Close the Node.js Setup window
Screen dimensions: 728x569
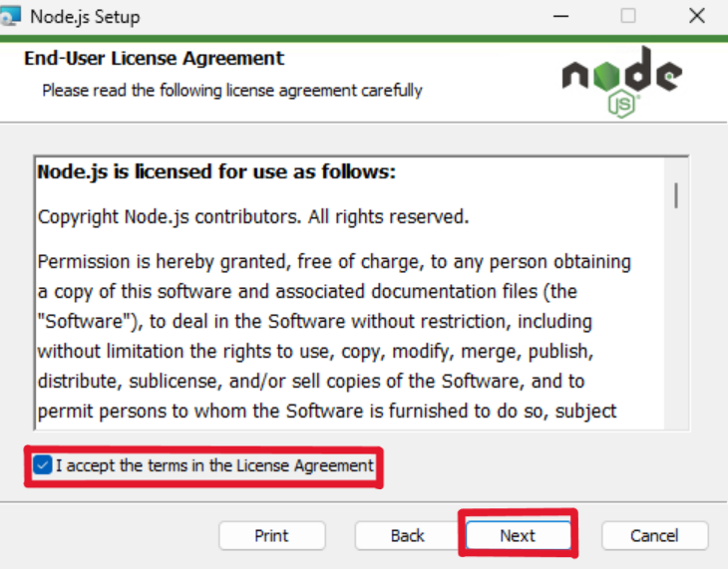click(697, 16)
